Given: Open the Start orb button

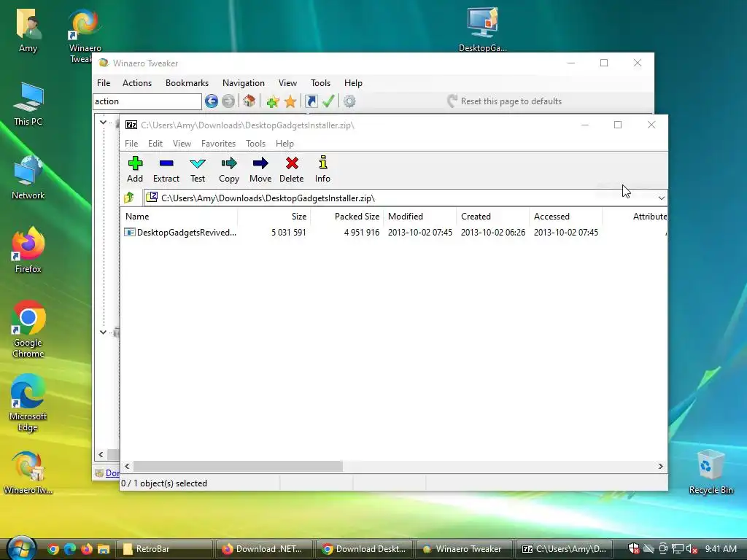Looking at the screenshot, I should (x=21, y=548).
